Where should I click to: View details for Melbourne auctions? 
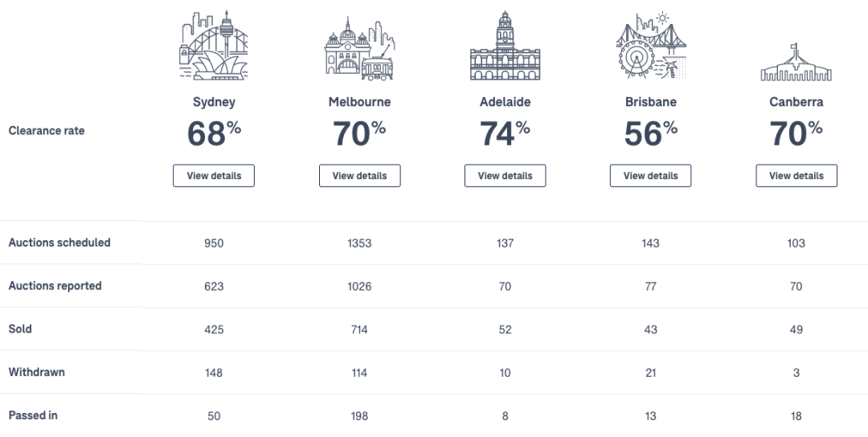tap(359, 175)
